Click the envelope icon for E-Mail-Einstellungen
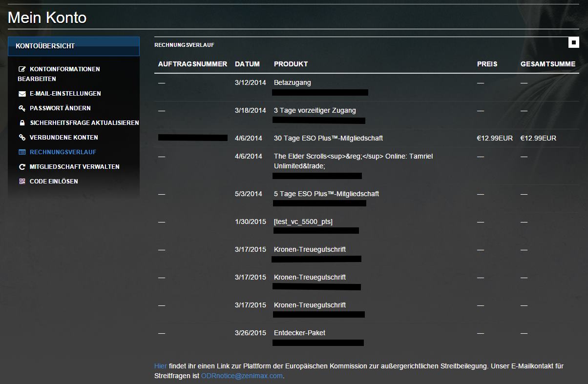This screenshot has width=588, height=384. tap(22, 94)
